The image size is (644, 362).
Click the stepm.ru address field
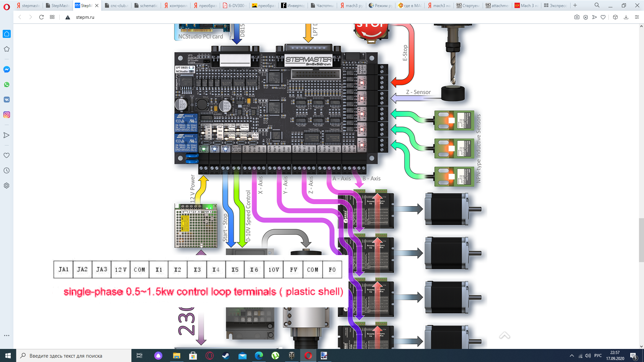[x=85, y=17]
